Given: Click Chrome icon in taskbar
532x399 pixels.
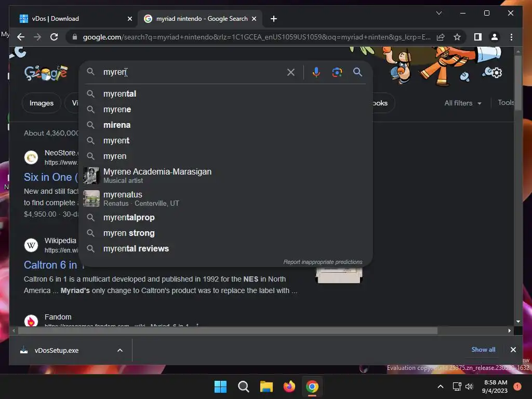Looking at the screenshot, I should (312, 387).
